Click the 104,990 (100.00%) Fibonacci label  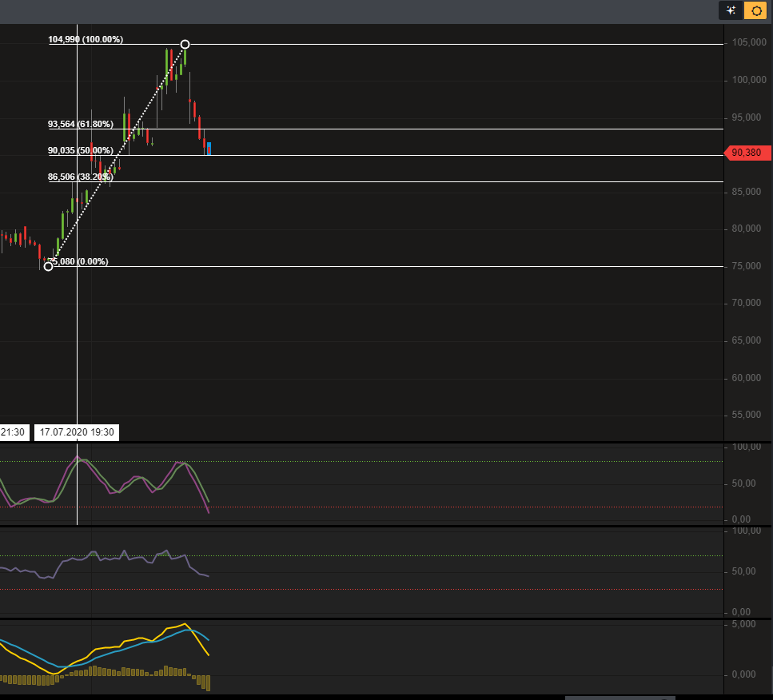[x=86, y=39]
